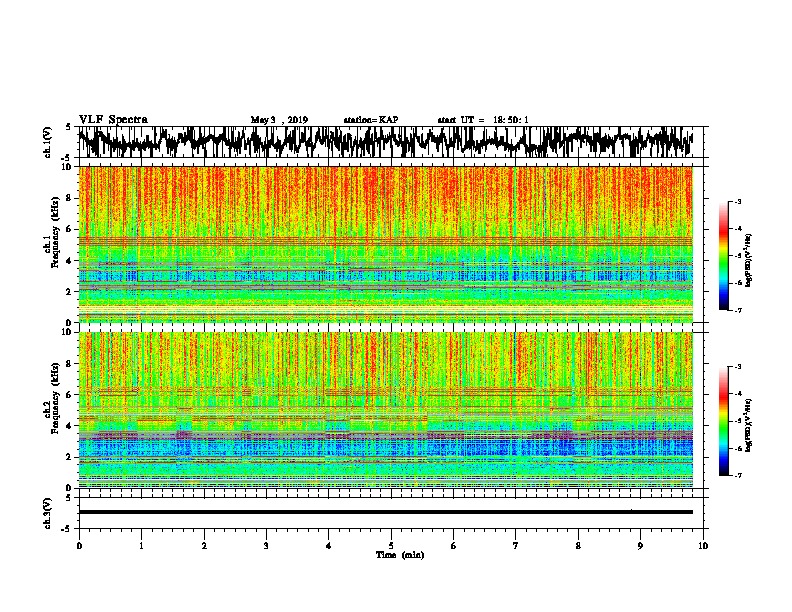Select the "May 3 , 2019" date text

279,120
